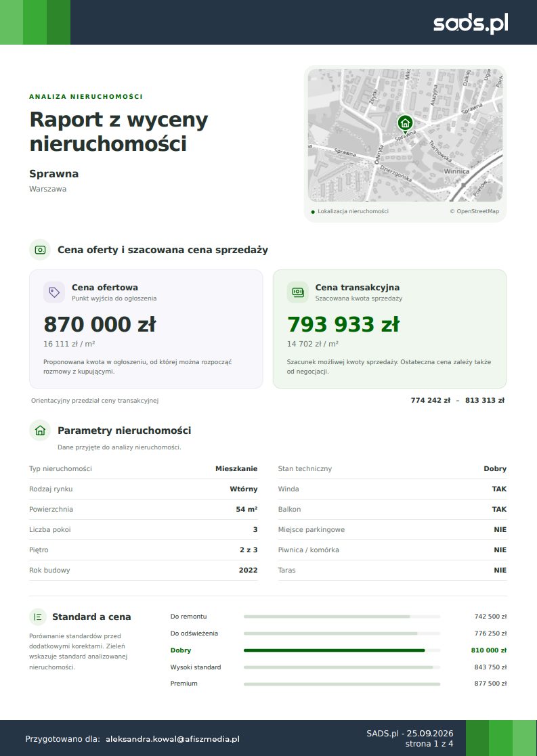Click the Orientacyjny przedział ceny transakcyjnej label
Screen dimensions: 537x756
pos(95,401)
